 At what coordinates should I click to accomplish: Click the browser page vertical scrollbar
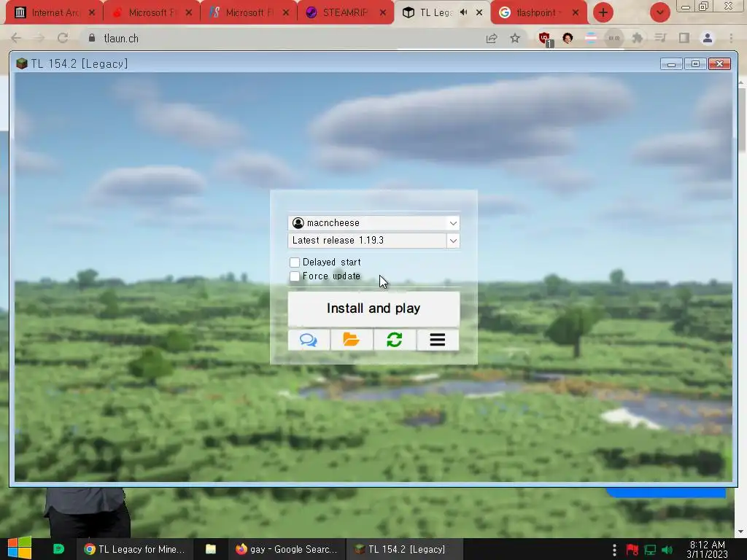742,305
